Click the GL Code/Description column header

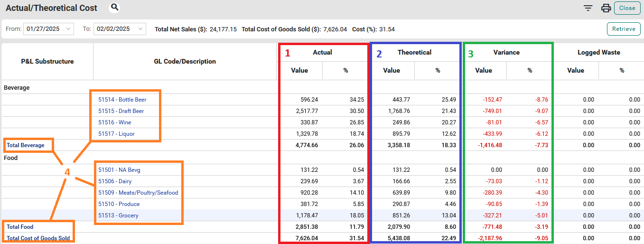click(185, 61)
